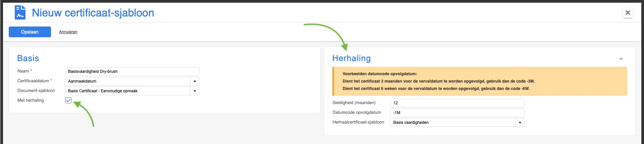Open the Herhaalcertificaat-sjabloon dropdown arrow
Image resolution: width=644 pixels, height=144 pixels.
click(520, 123)
